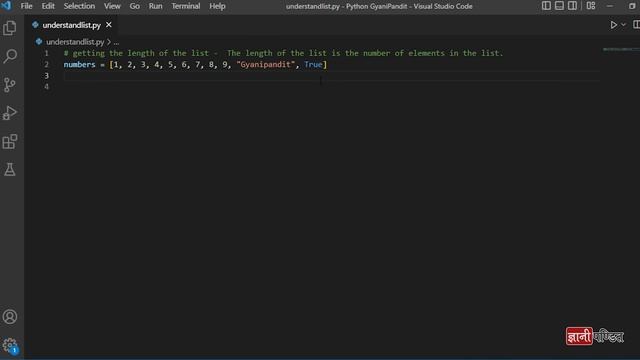Open the Extensions view
640x360 pixels.
10,142
